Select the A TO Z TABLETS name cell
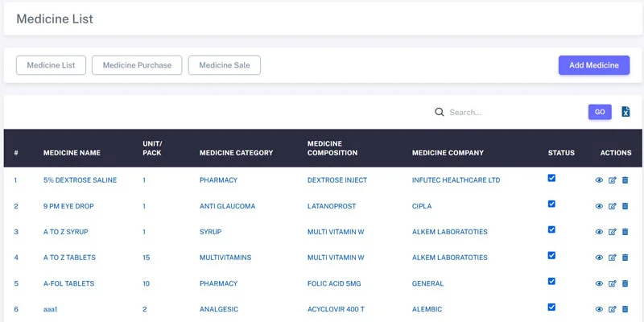This screenshot has height=322, width=644. (x=69, y=258)
